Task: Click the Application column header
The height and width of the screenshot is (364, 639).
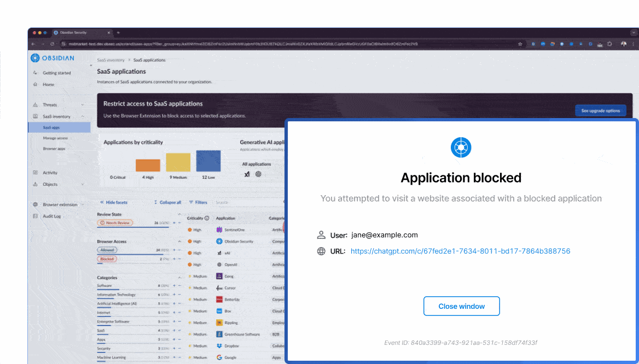Action: pyautogui.click(x=225, y=218)
